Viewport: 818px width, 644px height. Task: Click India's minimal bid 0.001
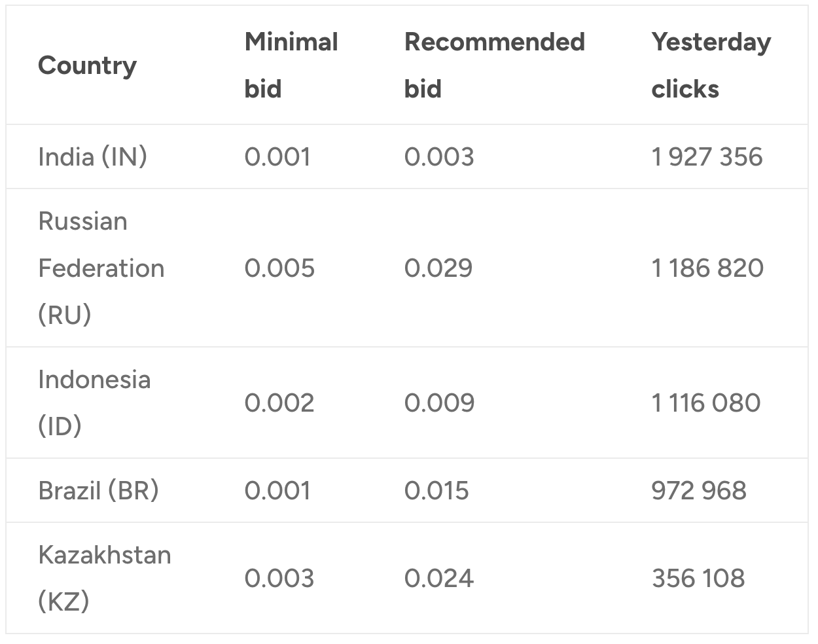click(277, 157)
